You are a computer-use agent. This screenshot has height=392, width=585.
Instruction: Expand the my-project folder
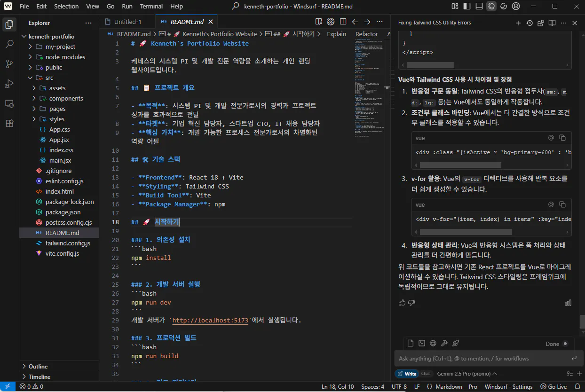[59, 47]
